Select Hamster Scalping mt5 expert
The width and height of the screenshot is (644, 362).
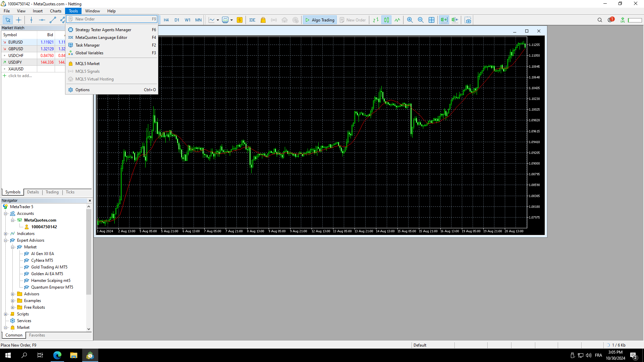click(51, 281)
